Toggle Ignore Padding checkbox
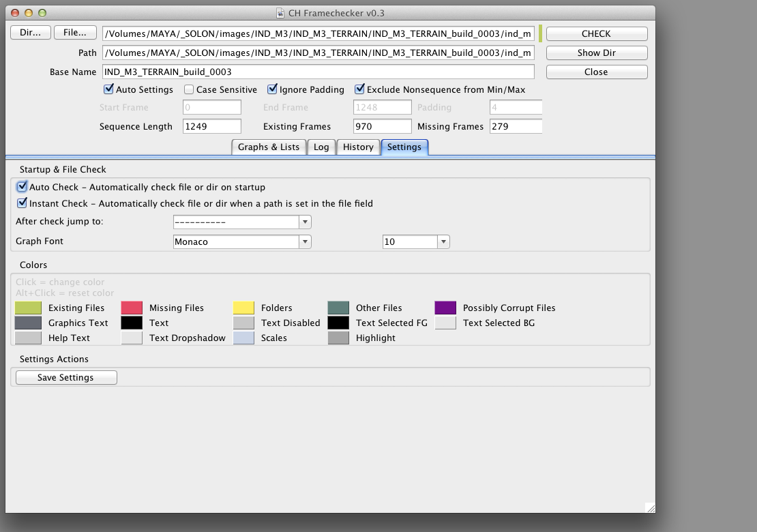 (x=272, y=89)
